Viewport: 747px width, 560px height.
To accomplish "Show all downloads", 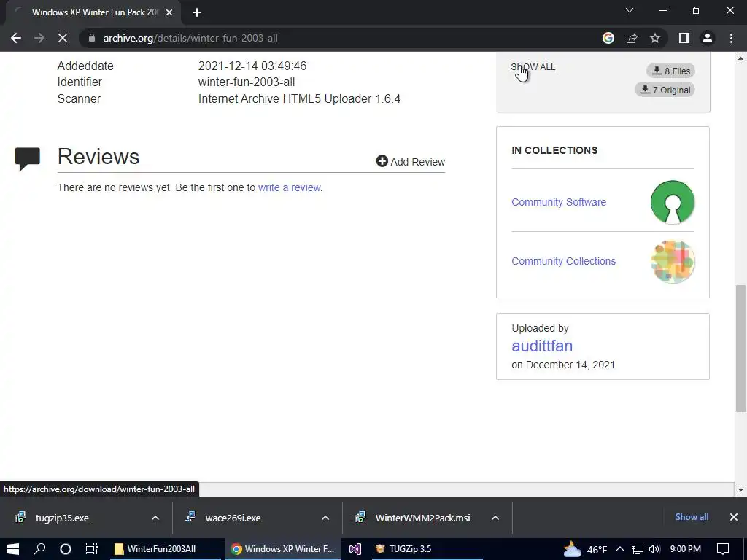I will point(692,517).
